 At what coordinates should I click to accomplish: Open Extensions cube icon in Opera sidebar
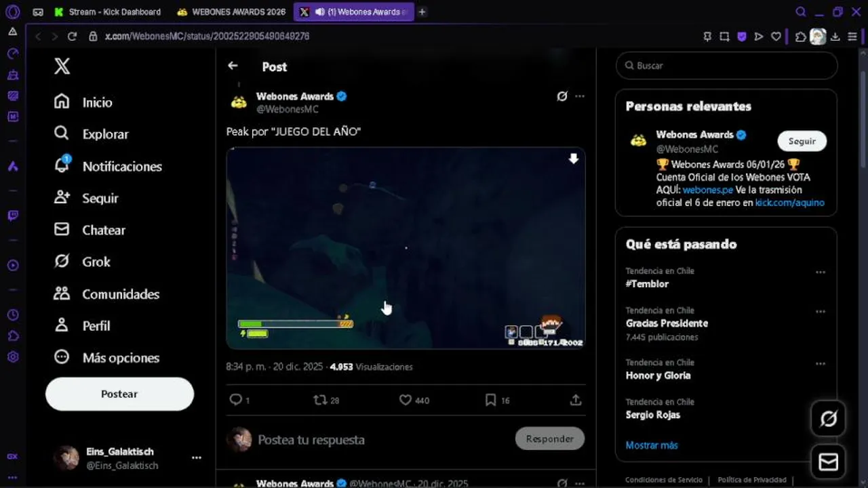(x=12, y=336)
